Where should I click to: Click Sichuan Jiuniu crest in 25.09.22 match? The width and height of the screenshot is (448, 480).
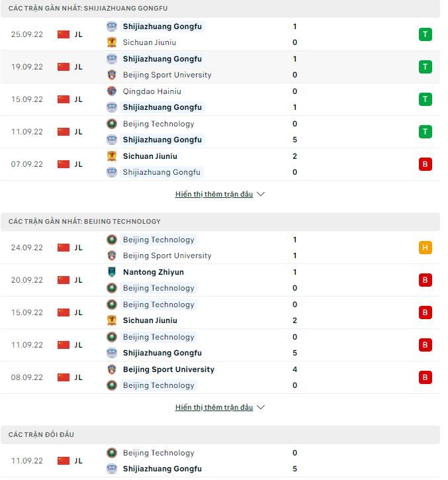point(112,42)
